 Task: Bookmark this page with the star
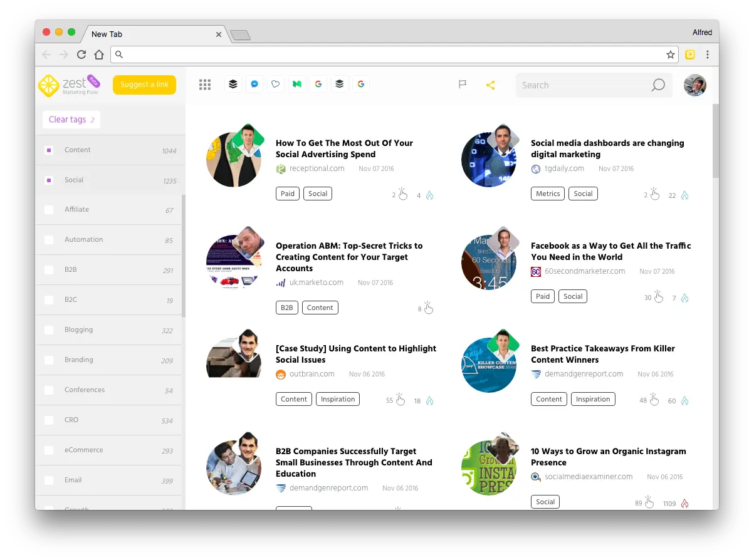tap(671, 54)
